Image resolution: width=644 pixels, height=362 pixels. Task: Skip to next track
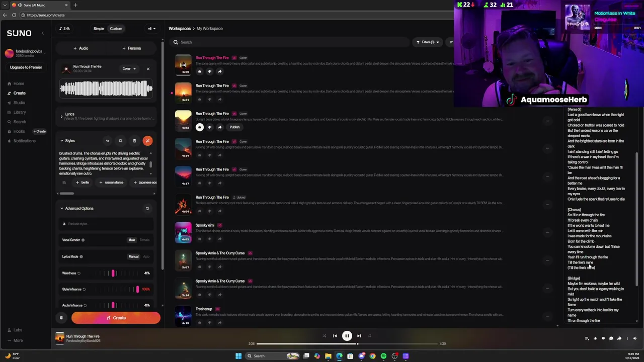tap(359, 336)
